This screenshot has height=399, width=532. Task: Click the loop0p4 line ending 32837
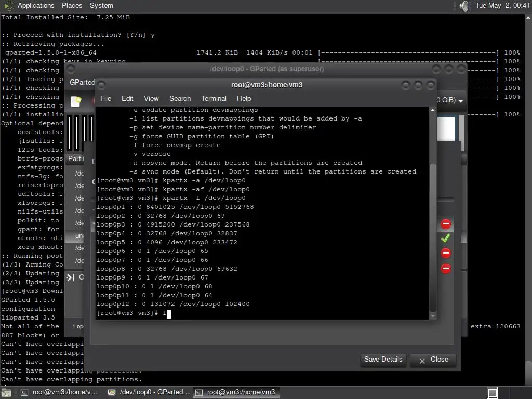167,233
